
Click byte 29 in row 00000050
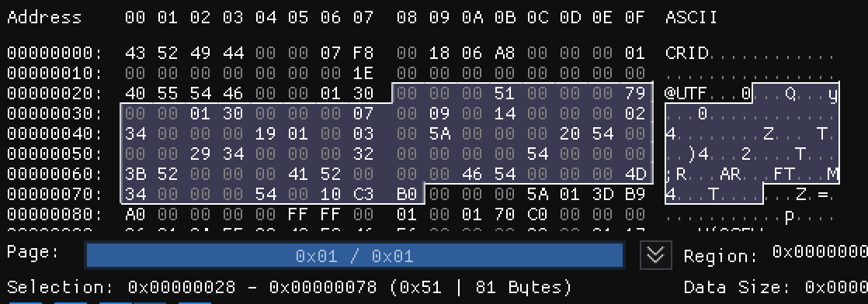[200, 154]
